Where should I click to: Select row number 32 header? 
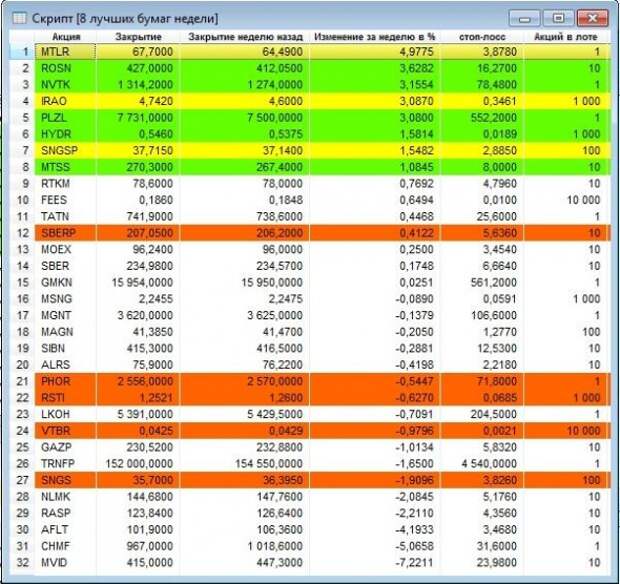coord(22,563)
